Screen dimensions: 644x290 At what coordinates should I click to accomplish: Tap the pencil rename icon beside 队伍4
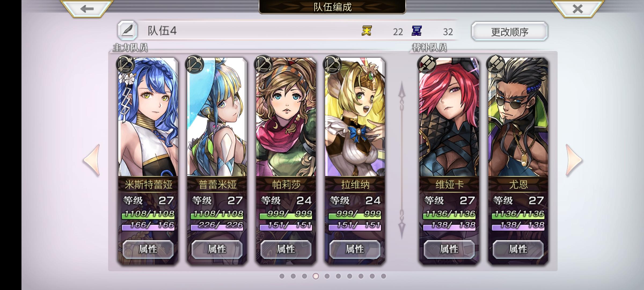127,31
